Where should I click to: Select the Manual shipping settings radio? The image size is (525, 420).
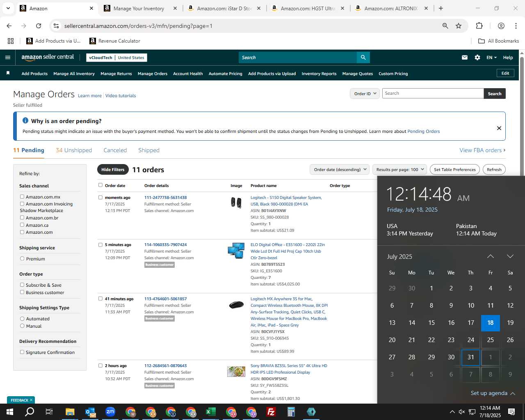[22, 326]
